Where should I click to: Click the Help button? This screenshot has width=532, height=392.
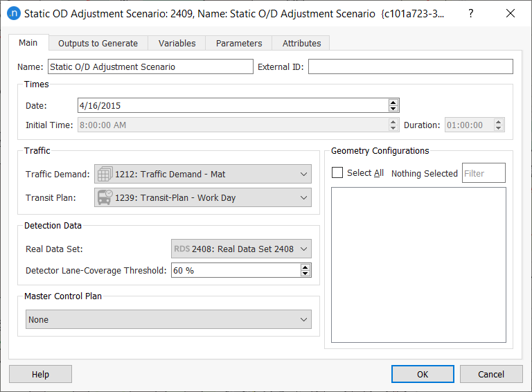40,374
